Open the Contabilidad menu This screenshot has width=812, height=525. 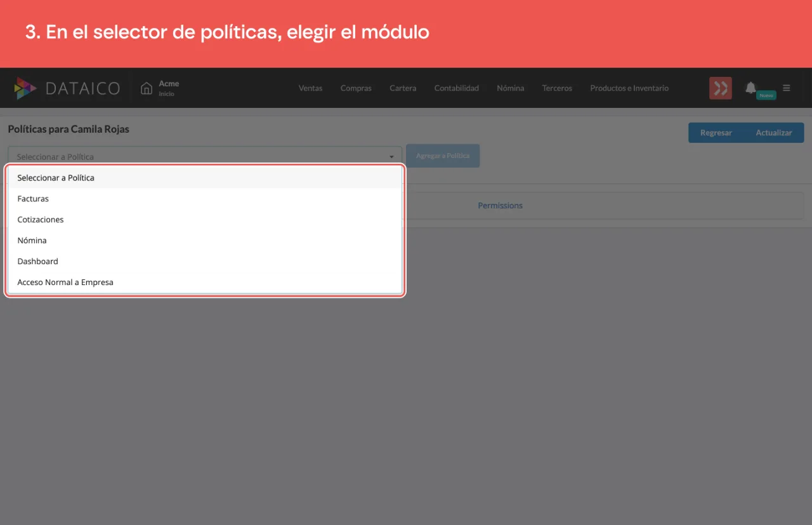[x=457, y=88]
